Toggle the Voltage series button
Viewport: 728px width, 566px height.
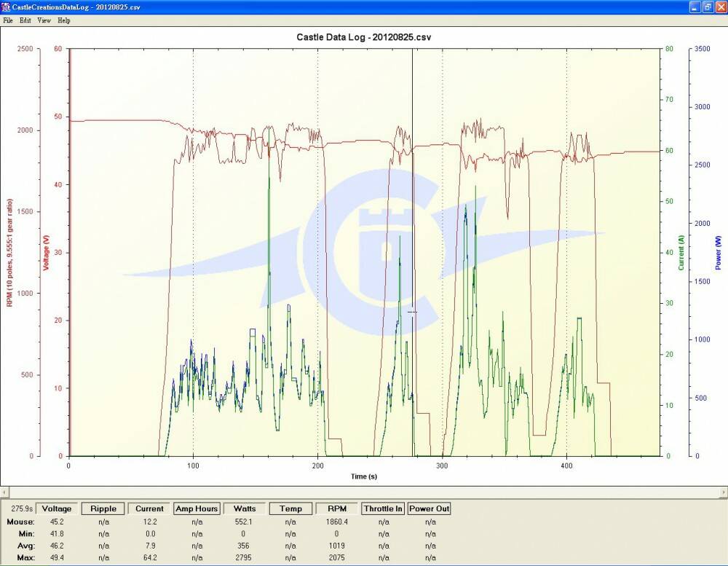click(x=57, y=508)
